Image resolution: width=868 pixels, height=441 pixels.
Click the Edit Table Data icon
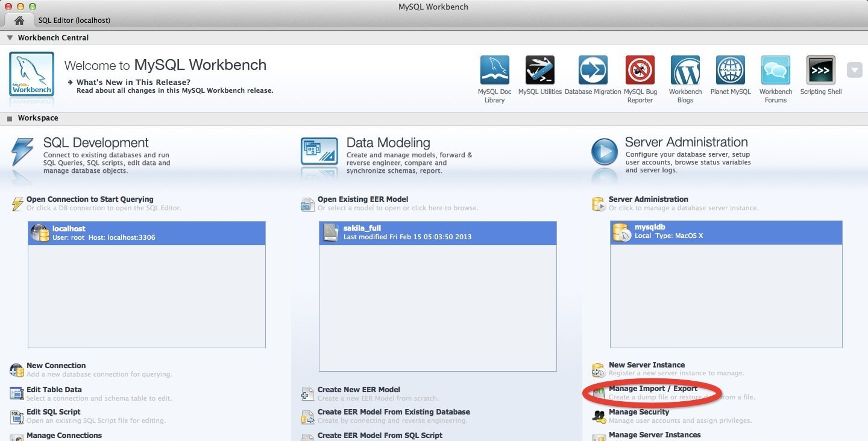click(x=17, y=393)
